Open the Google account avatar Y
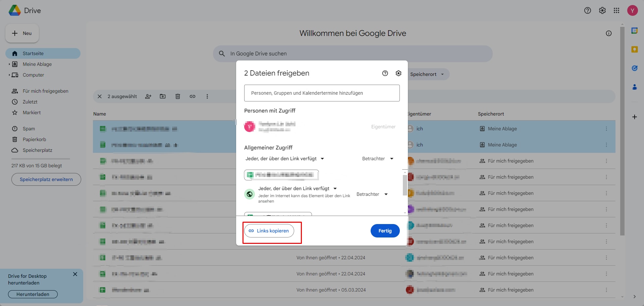Viewport: 644px width, 306px height. (632, 10)
